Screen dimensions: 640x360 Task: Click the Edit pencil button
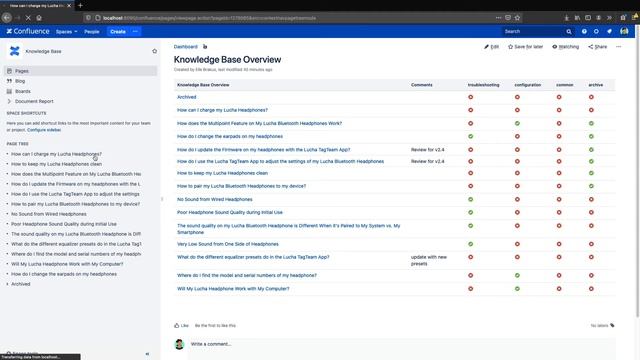[491, 47]
